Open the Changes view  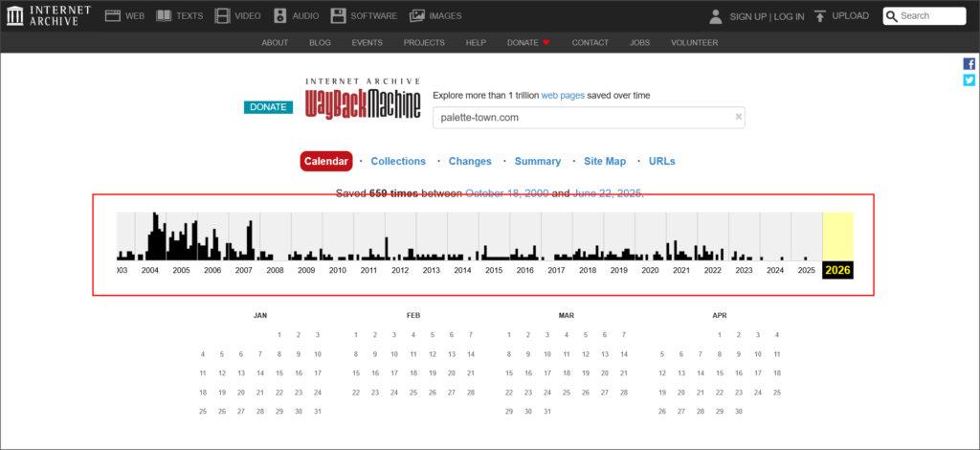(x=470, y=162)
